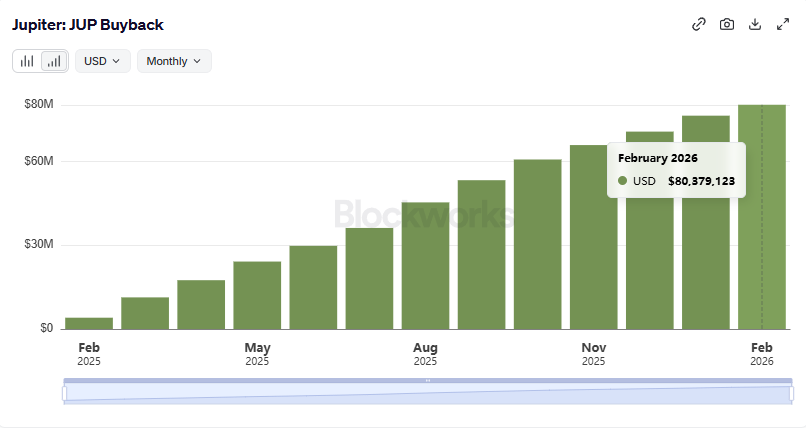The width and height of the screenshot is (806, 428).
Task: Click the $80M axis label
Action: (x=39, y=104)
